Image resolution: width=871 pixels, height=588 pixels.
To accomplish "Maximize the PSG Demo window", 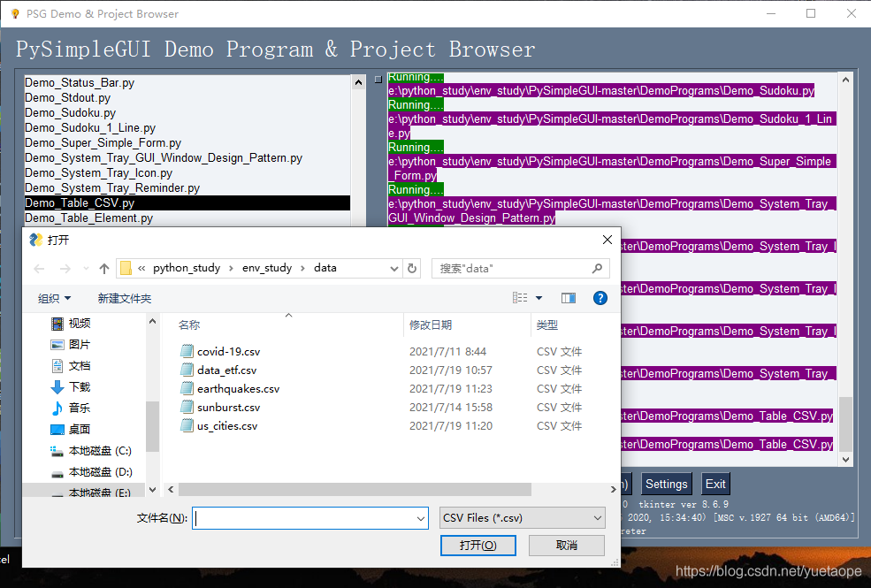I will coord(811,13).
